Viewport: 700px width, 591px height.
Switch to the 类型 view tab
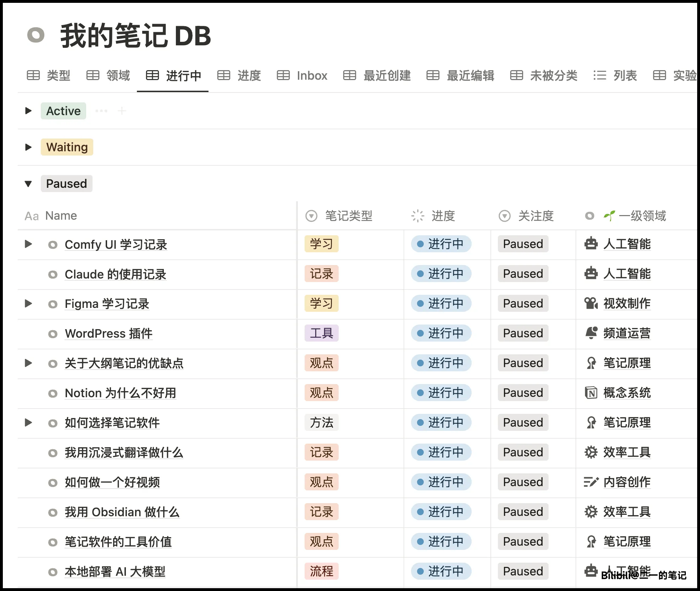[49, 75]
